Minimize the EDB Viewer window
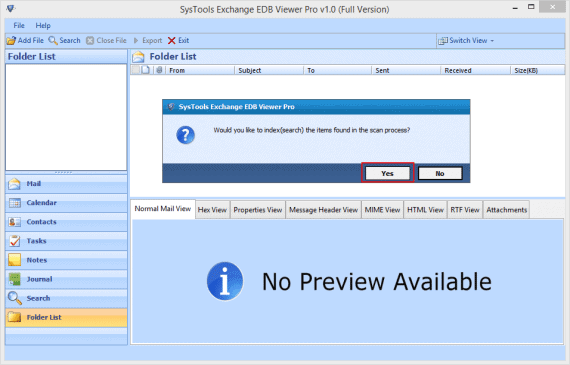Viewport: 570px width, 365px height. [515, 8]
